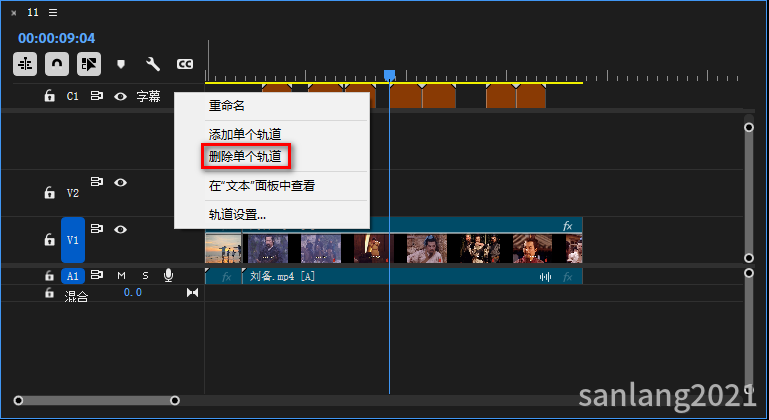Click audio track vertical scrollbar handle
Screen dimensions: 769x420
point(749,273)
